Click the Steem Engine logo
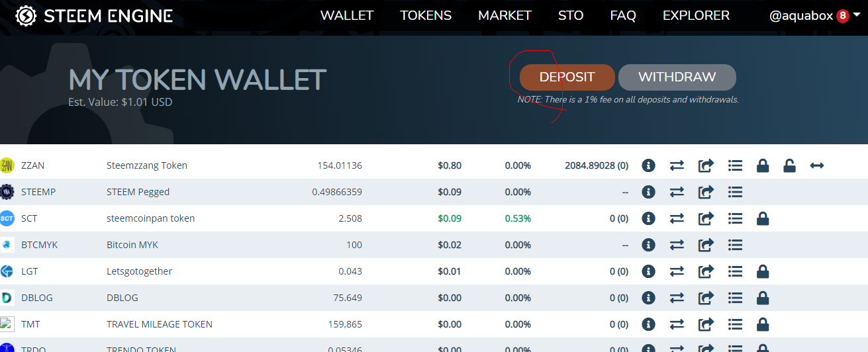The width and height of the screenshot is (868, 352). (94, 15)
